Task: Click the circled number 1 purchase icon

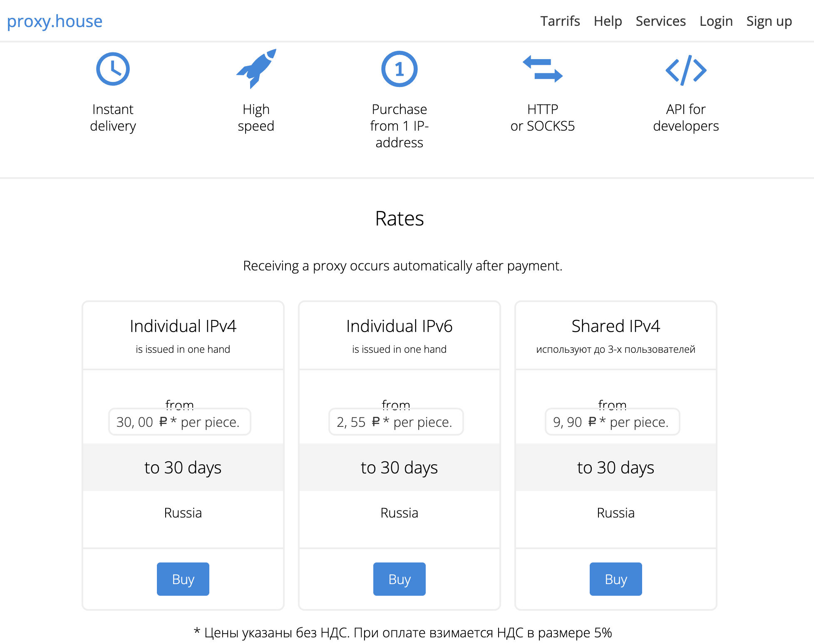Action: pos(399,69)
